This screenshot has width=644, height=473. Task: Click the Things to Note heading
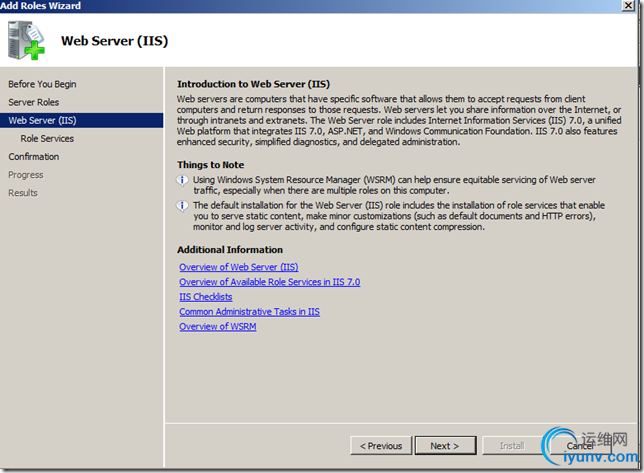tap(211, 165)
